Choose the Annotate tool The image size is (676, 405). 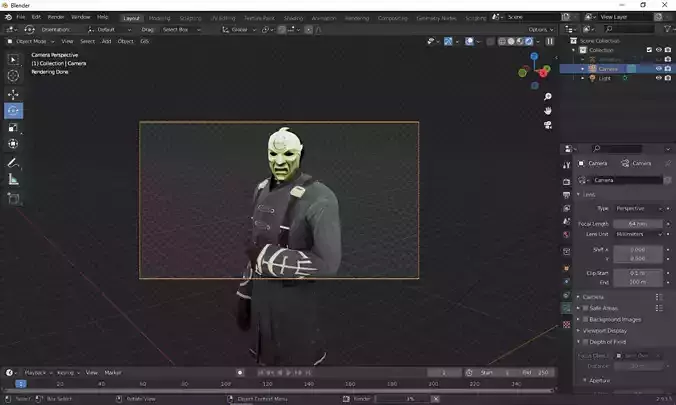pyautogui.click(x=13, y=163)
